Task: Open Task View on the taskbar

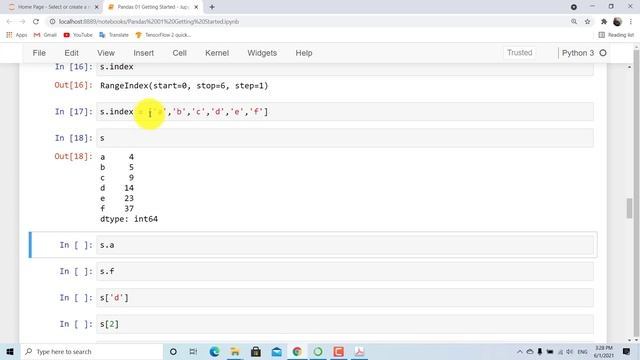Action: (x=193, y=351)
